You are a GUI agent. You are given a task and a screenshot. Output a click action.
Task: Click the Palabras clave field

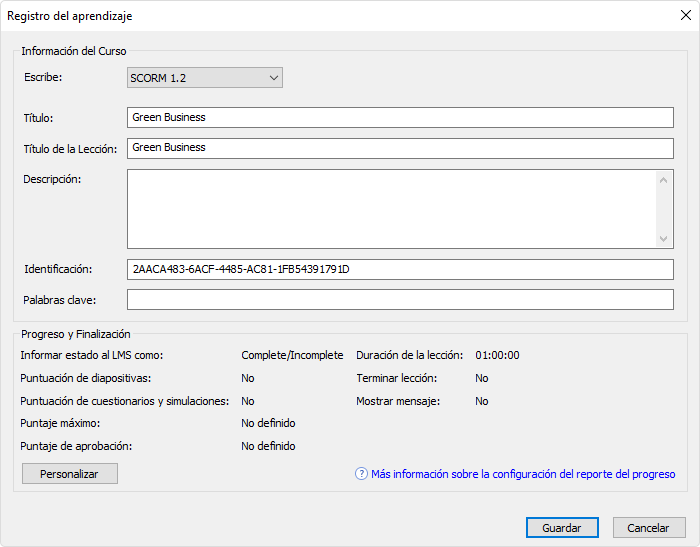tap(400, 300)
